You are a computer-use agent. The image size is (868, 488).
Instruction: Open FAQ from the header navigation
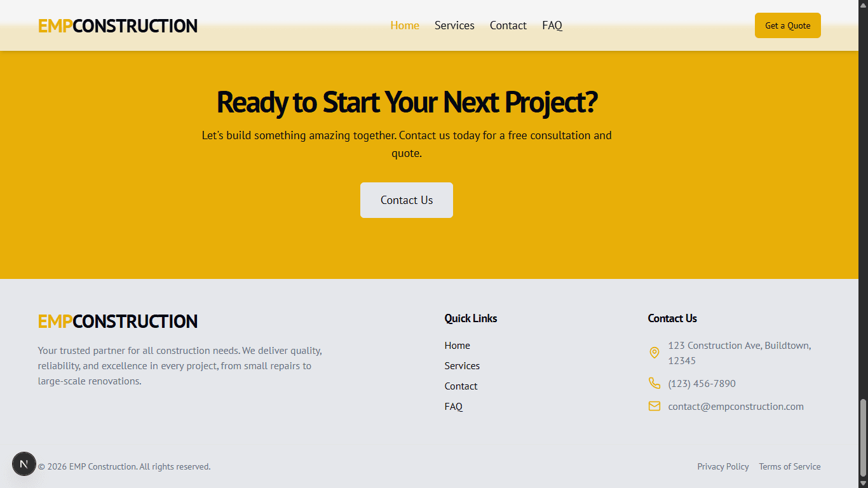point(552,25)
